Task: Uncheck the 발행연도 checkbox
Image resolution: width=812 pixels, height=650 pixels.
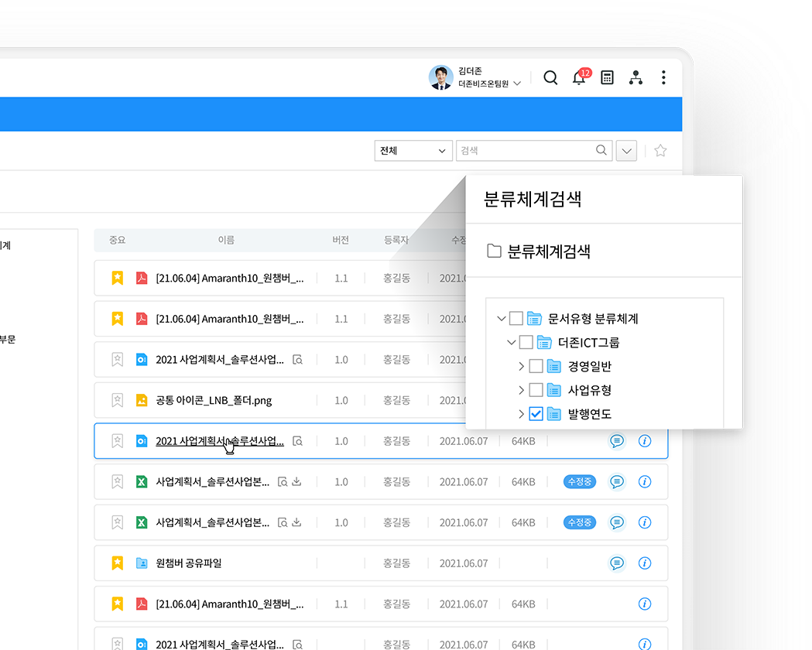Action: pyautogui.click(x=536, y=413)
